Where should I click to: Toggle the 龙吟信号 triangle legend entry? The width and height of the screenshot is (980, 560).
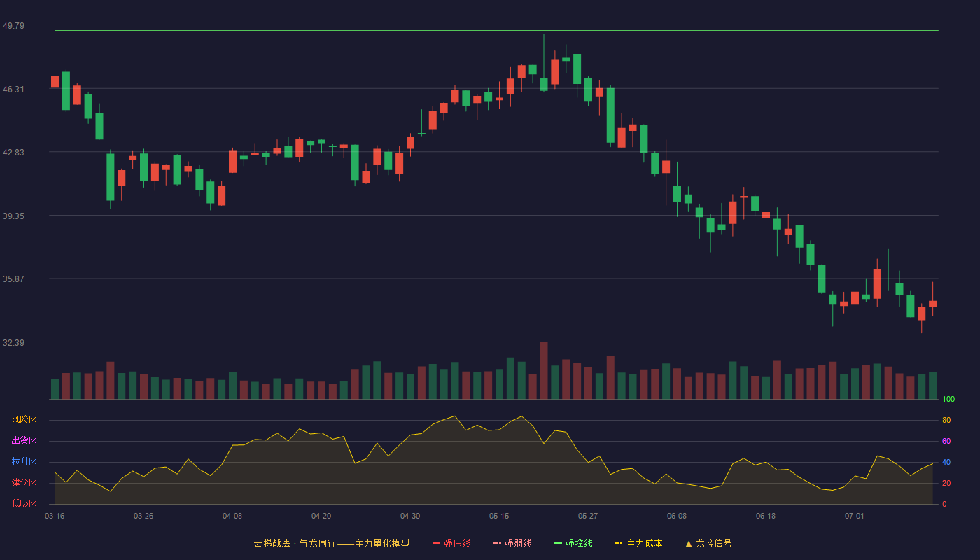coord(708,543)
